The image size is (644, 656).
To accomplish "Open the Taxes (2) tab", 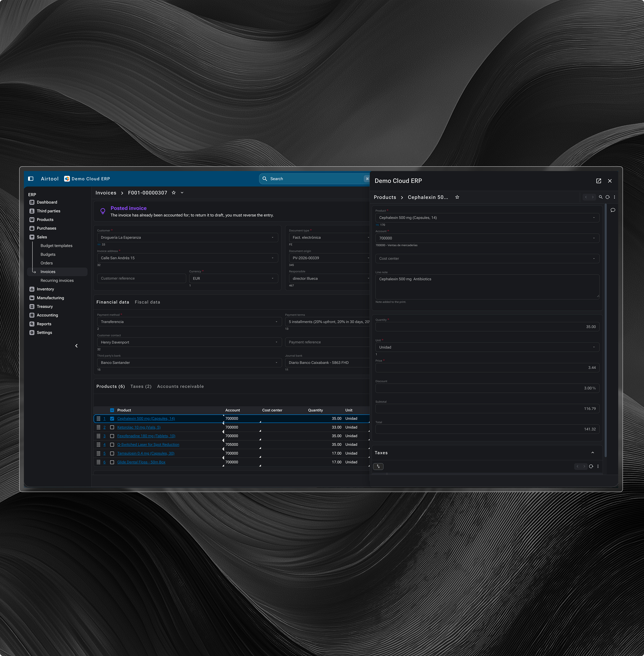I will click(141, 386).
